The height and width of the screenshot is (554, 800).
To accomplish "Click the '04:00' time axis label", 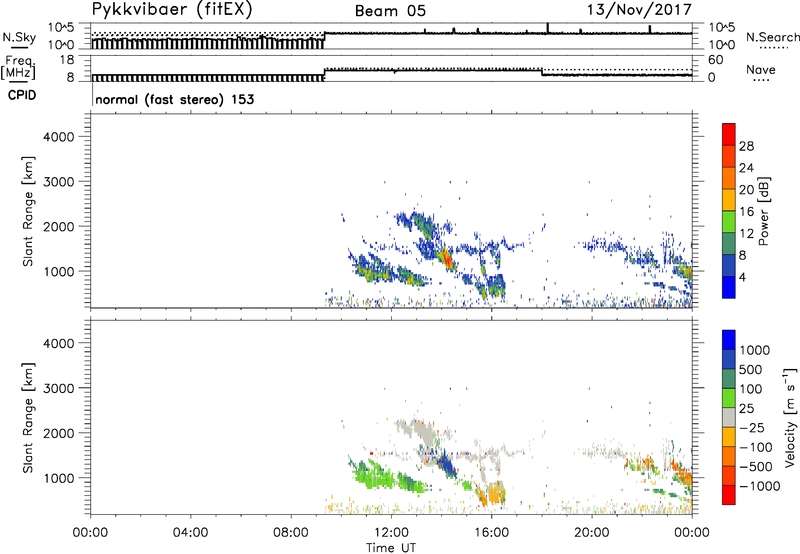I will (191, 532).
